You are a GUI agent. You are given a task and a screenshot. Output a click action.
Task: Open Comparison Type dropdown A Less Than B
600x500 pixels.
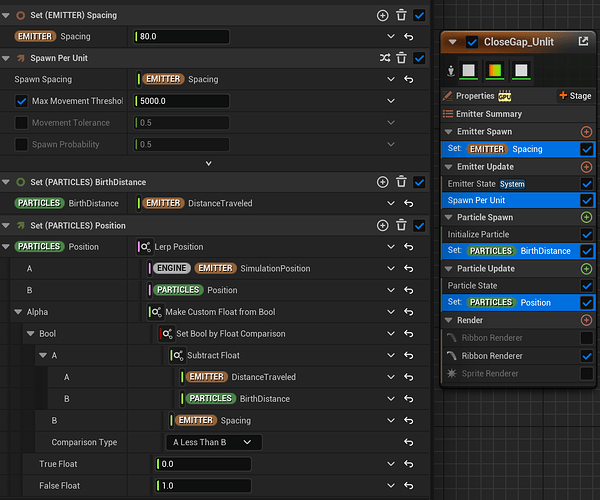[214, 442]
